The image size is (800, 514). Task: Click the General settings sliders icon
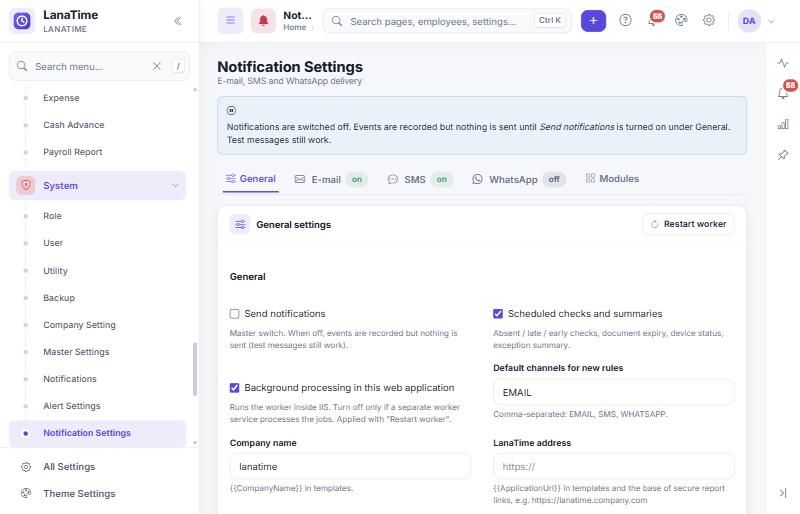pos(240,225)
